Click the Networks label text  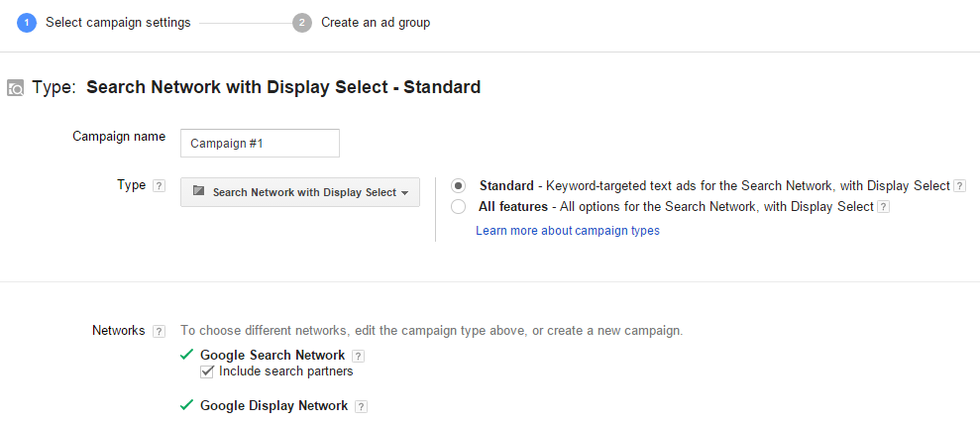pos(119,331)
